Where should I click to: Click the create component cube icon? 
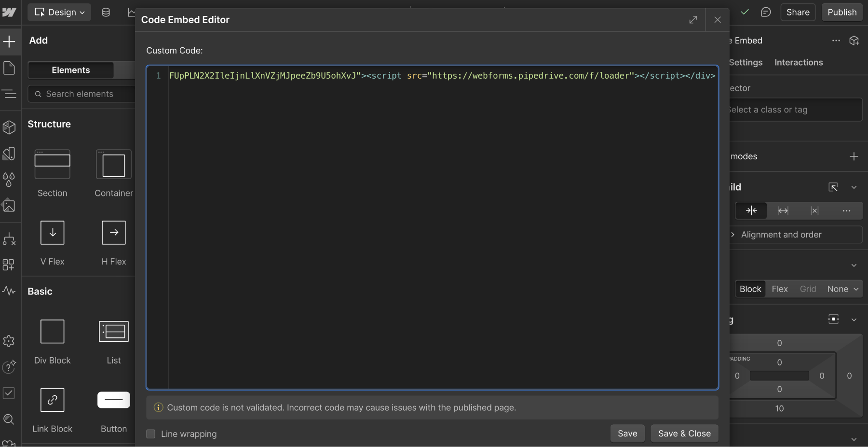click(854, 41)
